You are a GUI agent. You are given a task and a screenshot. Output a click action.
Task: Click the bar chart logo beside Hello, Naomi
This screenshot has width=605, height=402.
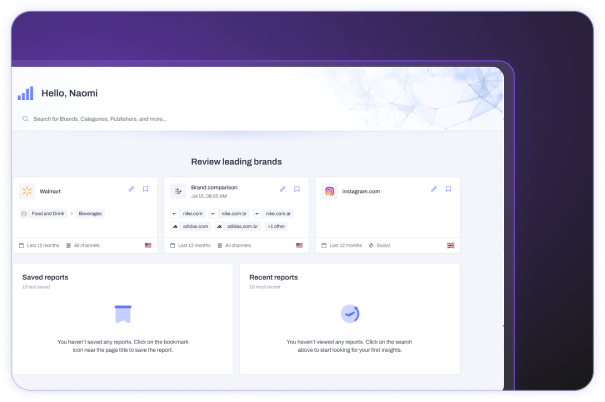25,93
